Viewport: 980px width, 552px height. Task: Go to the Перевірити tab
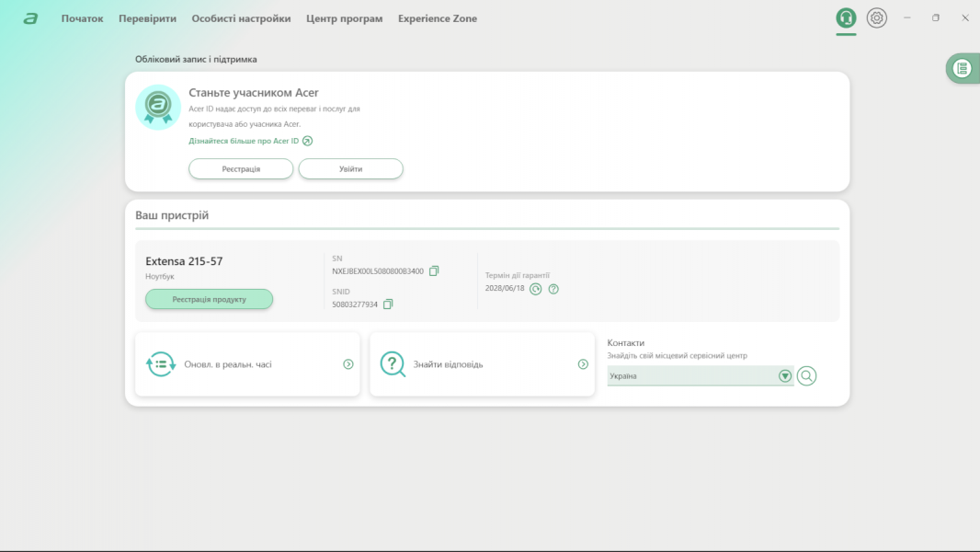[x=147, y=18]
